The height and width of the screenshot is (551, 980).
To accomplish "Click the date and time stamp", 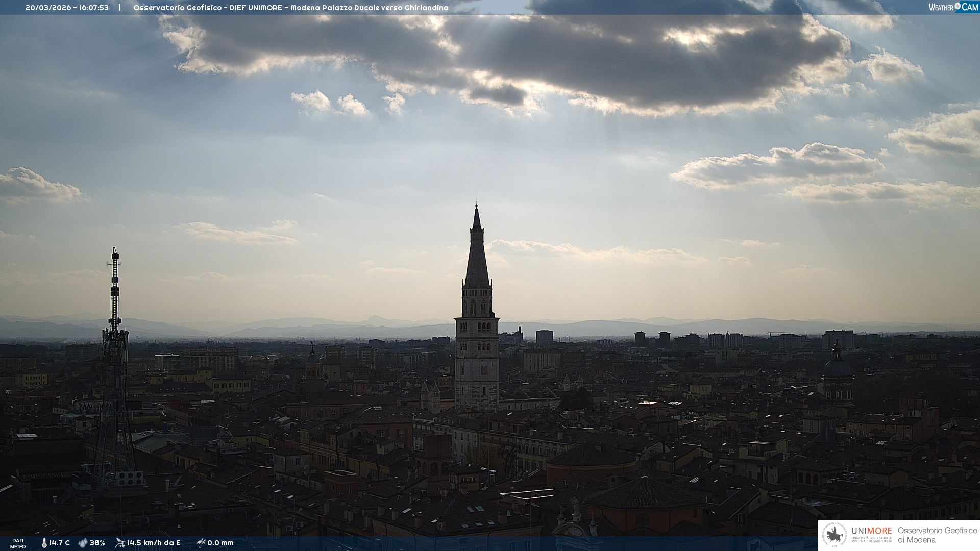I will pyautogui.click(x=67, y=8).
